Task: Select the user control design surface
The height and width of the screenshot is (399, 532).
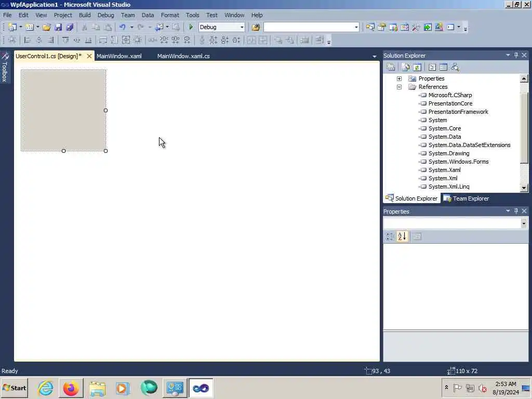Action: [63, 110]
